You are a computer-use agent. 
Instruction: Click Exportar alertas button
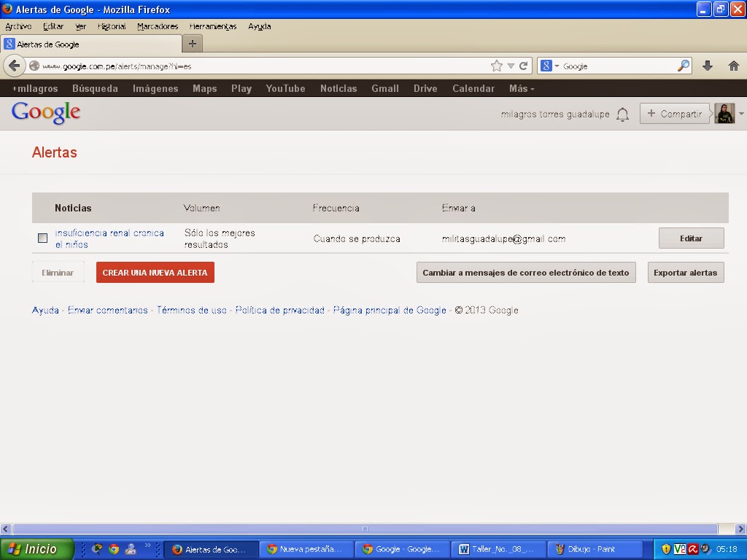686,273
